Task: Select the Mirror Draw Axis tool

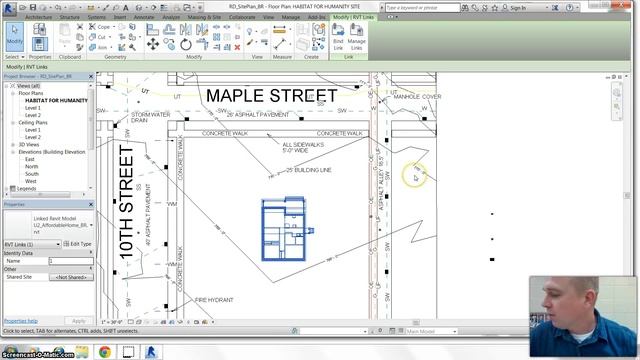Action: 202,29
